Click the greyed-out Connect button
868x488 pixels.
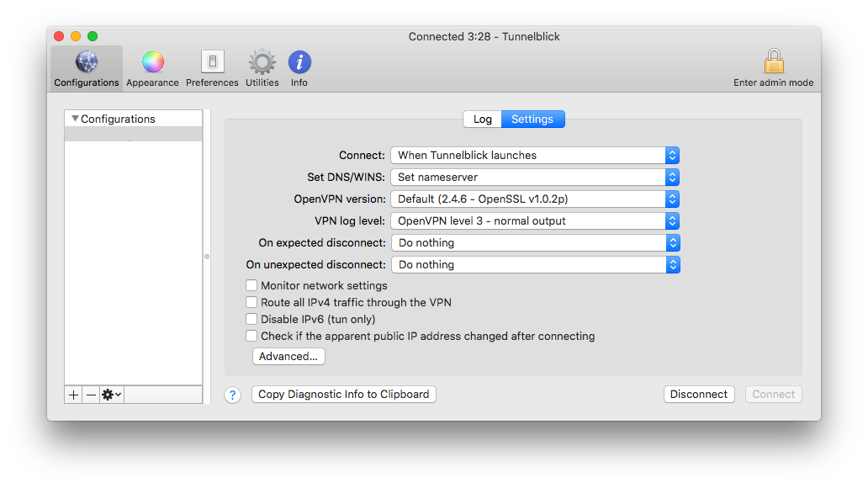(x=773, y=395)
